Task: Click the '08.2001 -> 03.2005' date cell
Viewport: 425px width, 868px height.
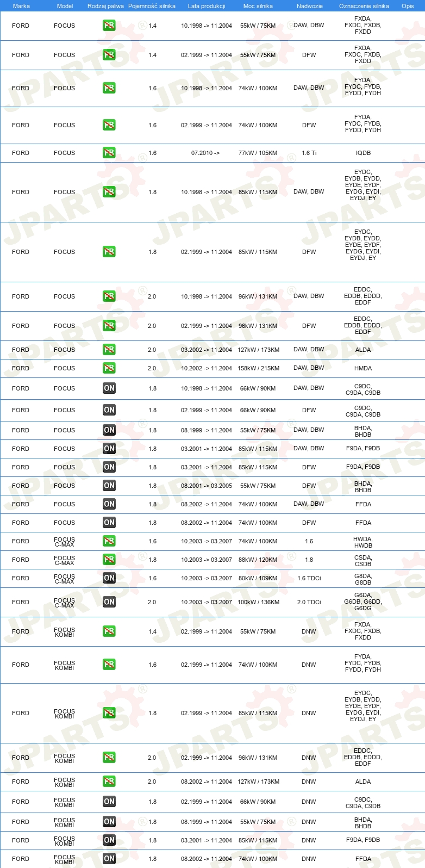Action: tap(207, 486)
